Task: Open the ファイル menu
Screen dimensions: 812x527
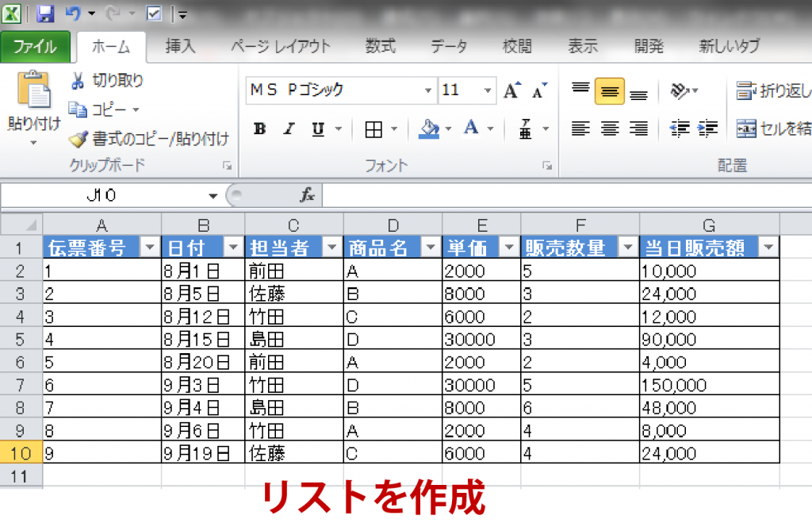Action: [x=36, y=46]
